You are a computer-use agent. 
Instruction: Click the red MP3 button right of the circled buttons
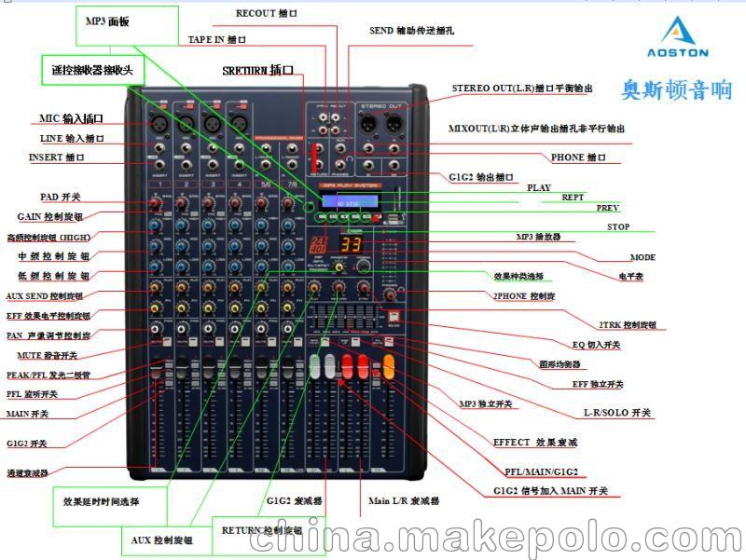(377, 218)
